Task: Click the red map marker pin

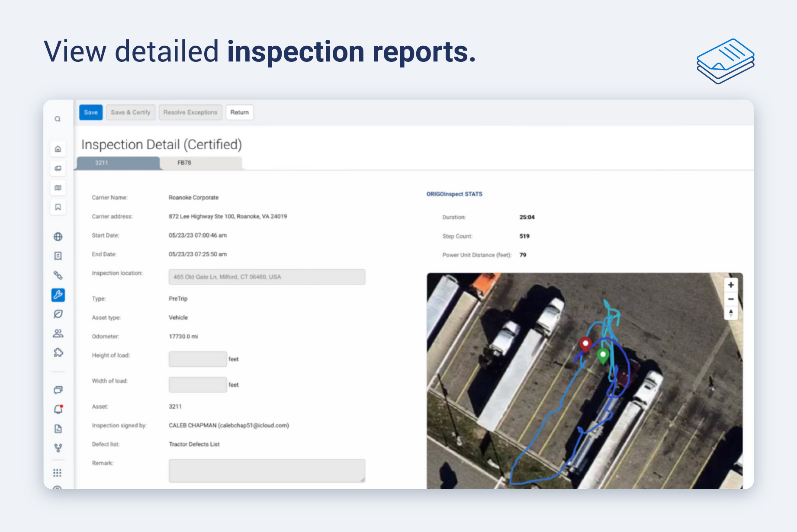Action: [585, 345]
